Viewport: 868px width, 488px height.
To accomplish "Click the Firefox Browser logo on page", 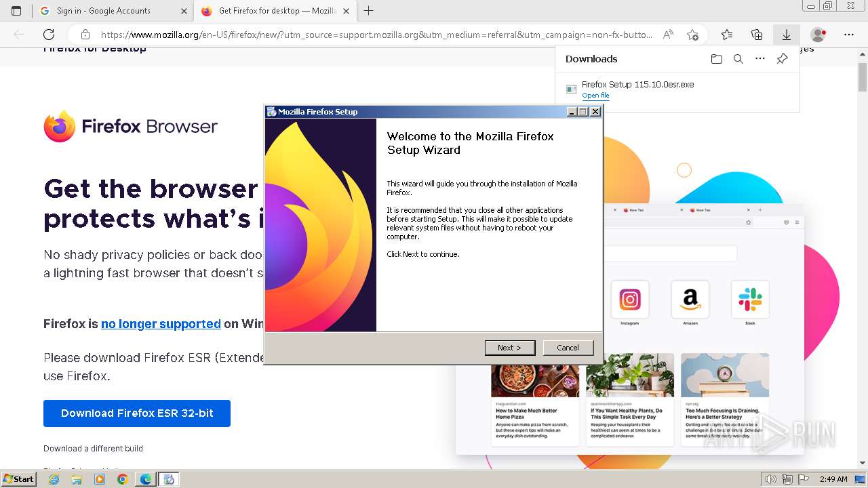I will click(x=130, y=126).
